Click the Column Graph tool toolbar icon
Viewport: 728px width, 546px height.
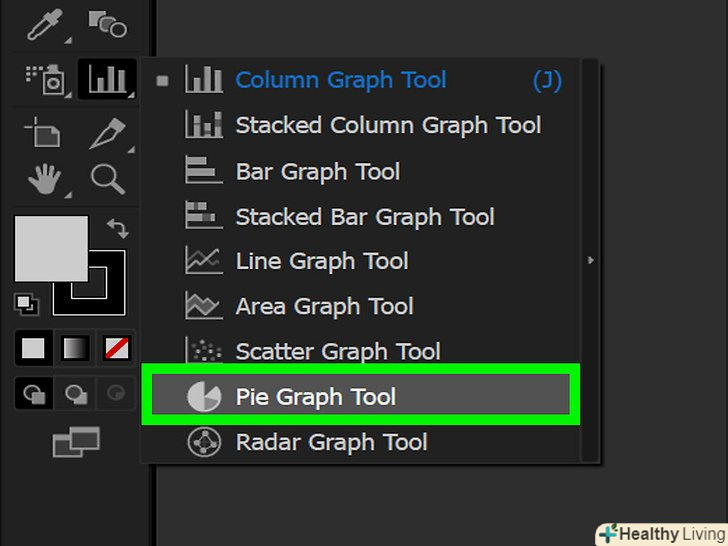tap(106, 79)
